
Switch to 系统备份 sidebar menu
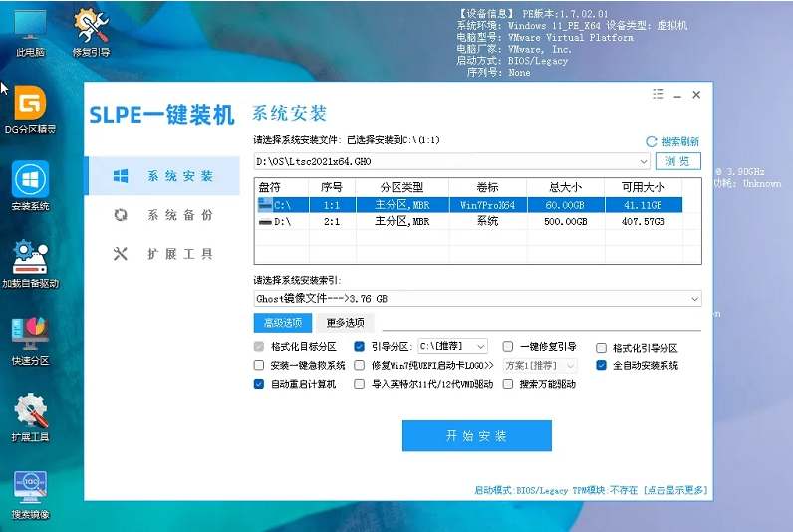coord(162,215)
